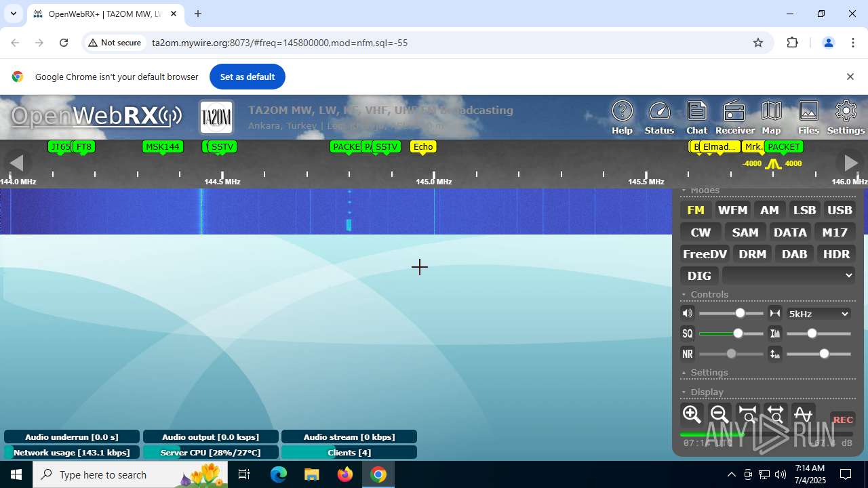The width and height of the screenshot is (868, 488).
Task: Click the NR noise reduction button
Action: click(688, 354)
